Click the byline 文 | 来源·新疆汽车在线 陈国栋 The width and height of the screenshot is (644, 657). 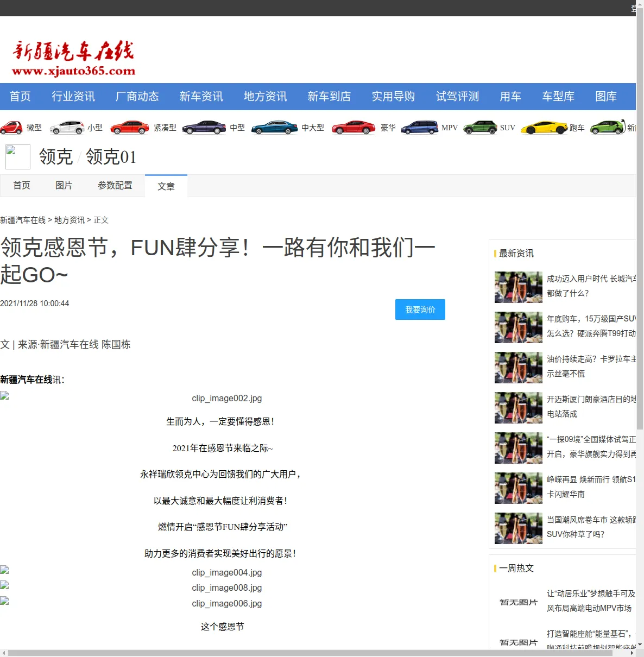(65, 344)
